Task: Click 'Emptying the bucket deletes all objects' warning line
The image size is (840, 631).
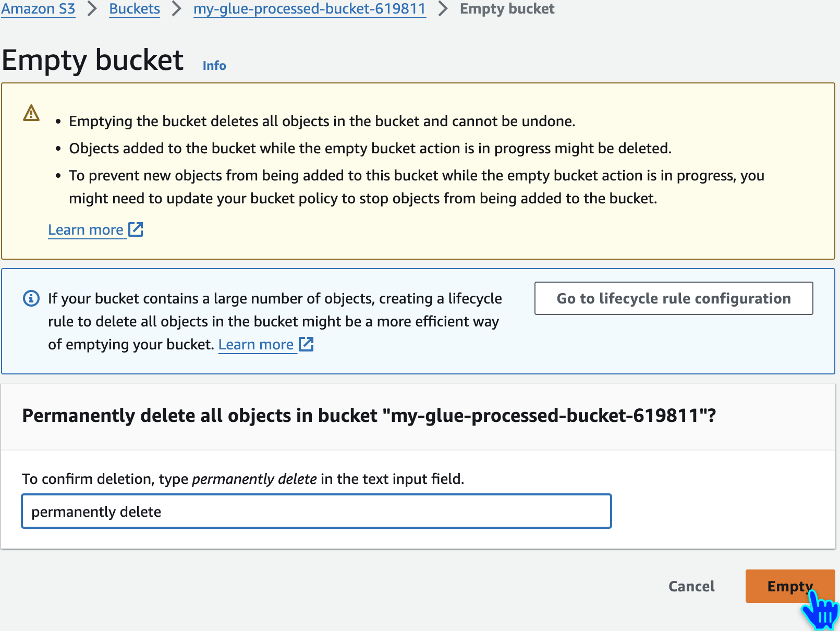Action: click(x=322, y=121)
